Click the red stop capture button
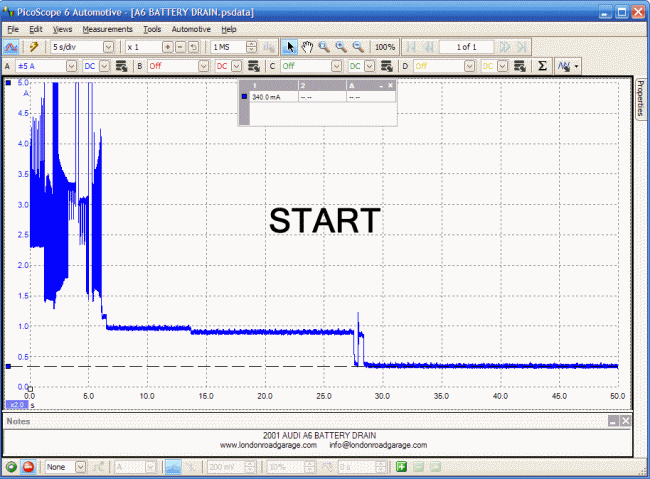The image size is (650, 479). pyautogui.click(x=27, y=467)
